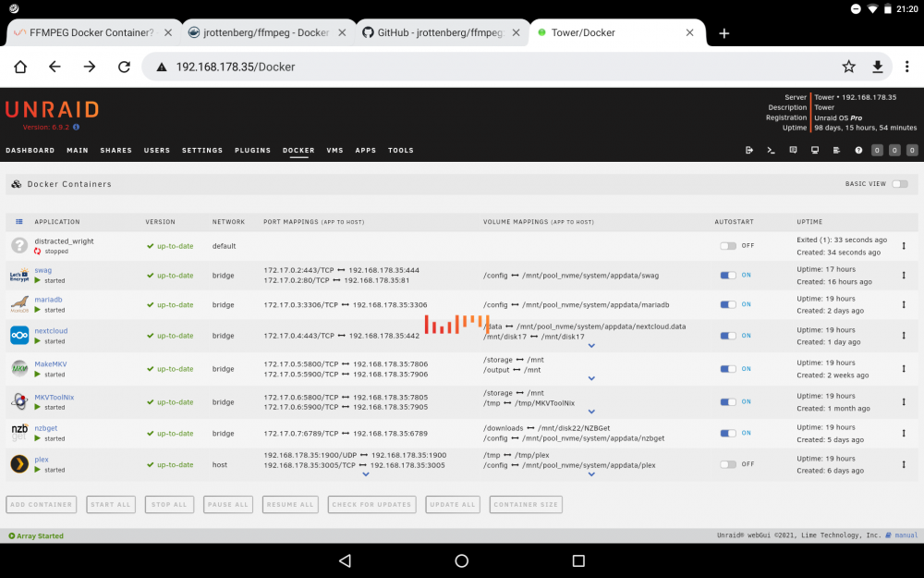Open the nextcloud container icon menu
The width and height of the screenshot is (924, 578).
18,335
